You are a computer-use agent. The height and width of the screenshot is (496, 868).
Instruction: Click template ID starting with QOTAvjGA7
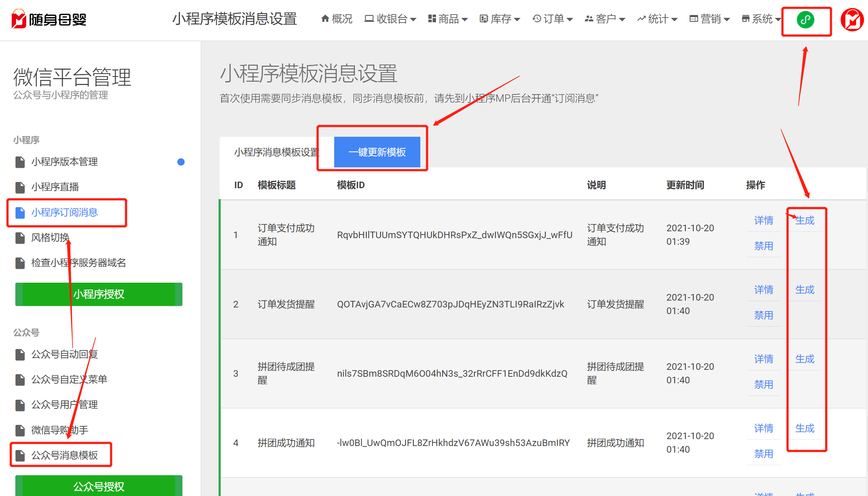pos(450,304)
